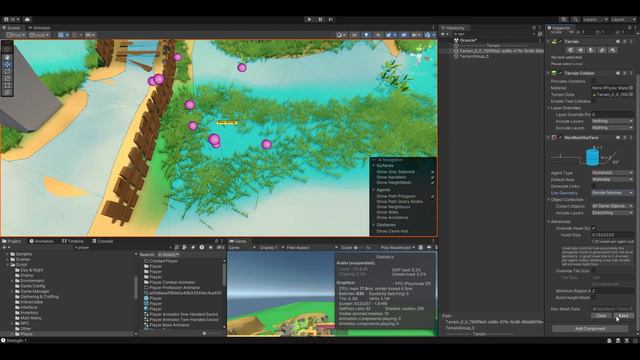Image resolution: width=640 pixels, height=360 pixels.
Task: Toggle the Show Path Polygons checkbox
Action: click(432, 196)
